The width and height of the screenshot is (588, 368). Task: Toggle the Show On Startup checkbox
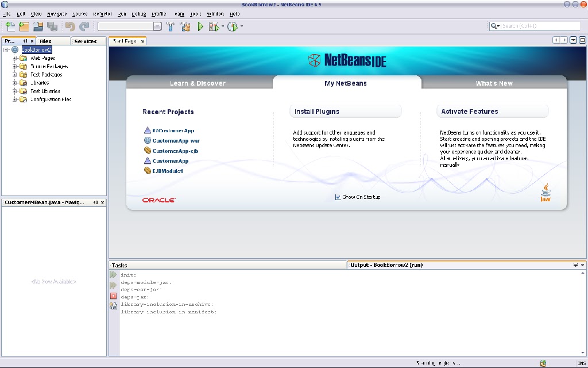click(x=338, y=197)
